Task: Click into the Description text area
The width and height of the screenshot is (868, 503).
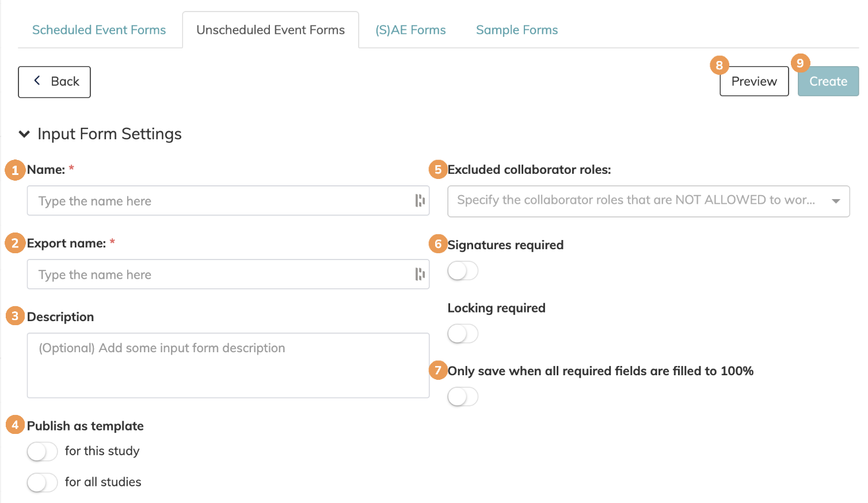Action: click(228, 365)
